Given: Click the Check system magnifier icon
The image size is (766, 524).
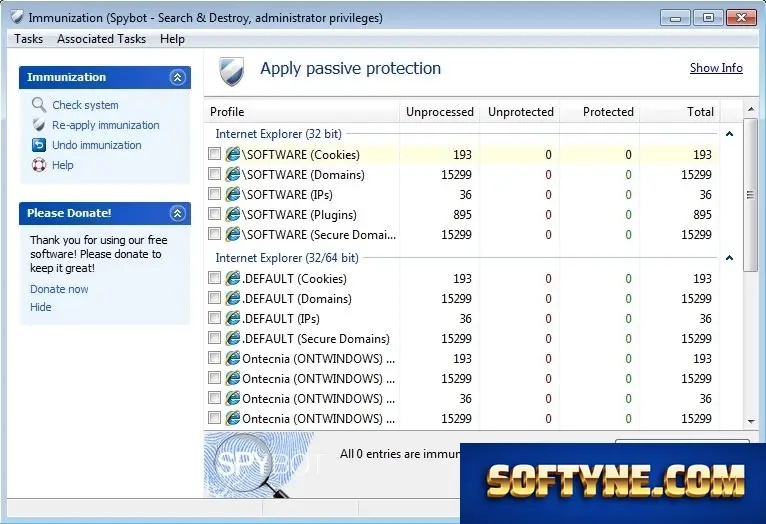Looking at the screenshot, I should (39, 105).
